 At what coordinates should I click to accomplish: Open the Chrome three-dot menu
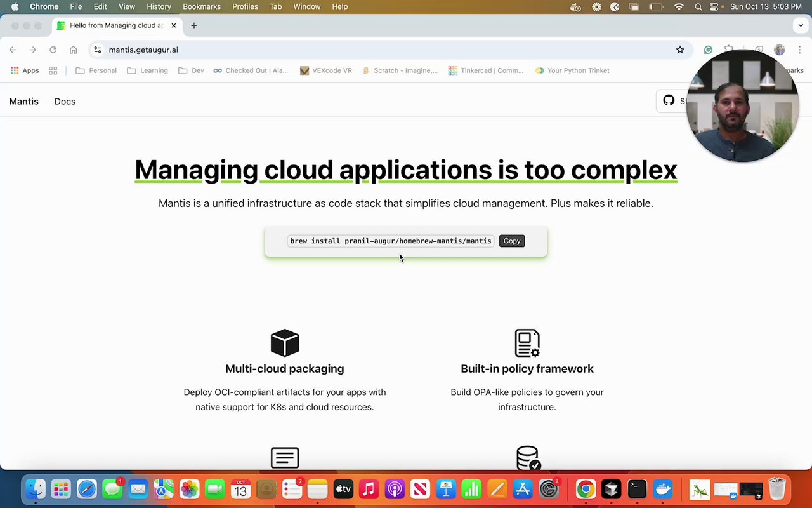[x=799, y=50]
